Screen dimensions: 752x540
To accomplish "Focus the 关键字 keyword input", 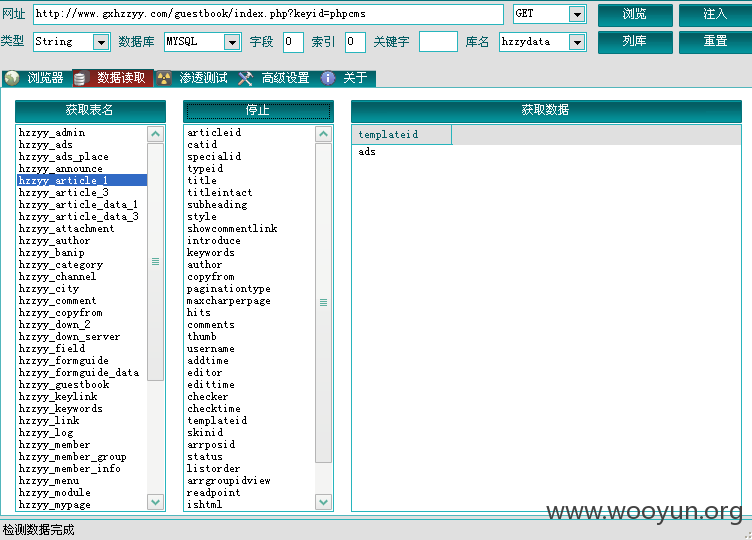I will coord(438,42).
